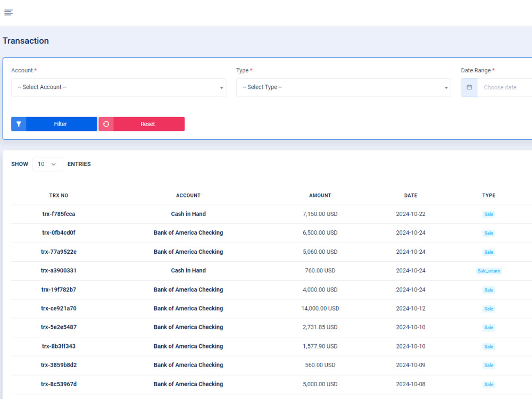Screen dimensions: 532x399
Task: Toggle the sidebar hamburger menu icon
Action: [9, 13]
